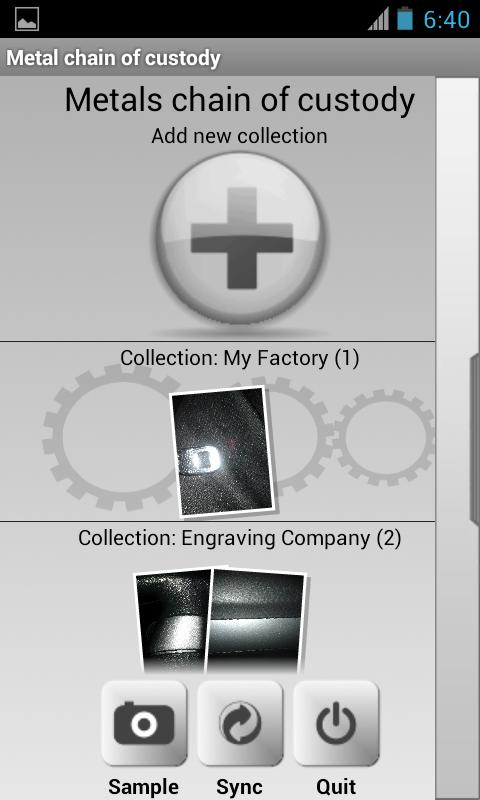Open the My Factory sample photo
The width and height of the screenshot is (480, 800).
223,452
